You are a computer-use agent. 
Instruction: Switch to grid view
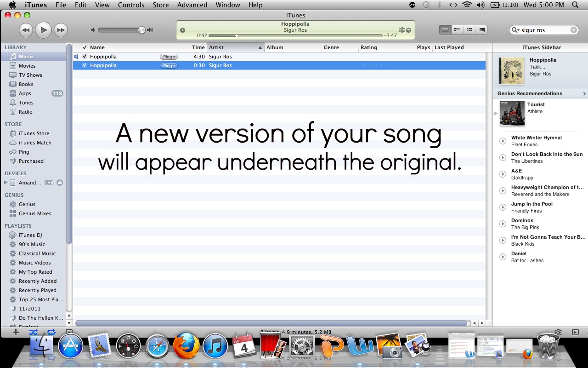(x=469, y=30)
